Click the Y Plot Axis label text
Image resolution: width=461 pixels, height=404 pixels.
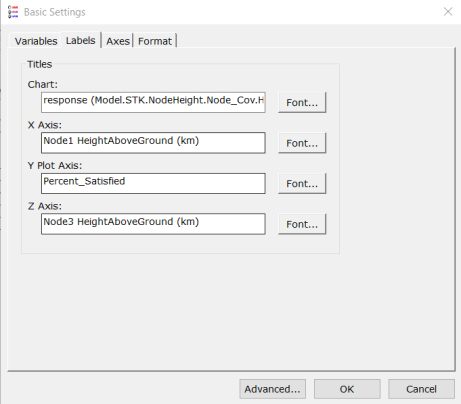tap(55, 165)
